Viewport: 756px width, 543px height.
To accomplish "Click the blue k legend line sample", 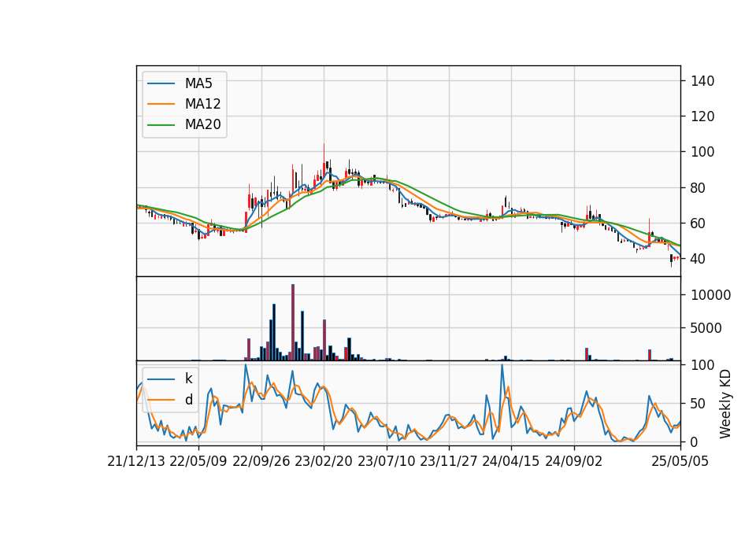I will [x=161, y=379].
